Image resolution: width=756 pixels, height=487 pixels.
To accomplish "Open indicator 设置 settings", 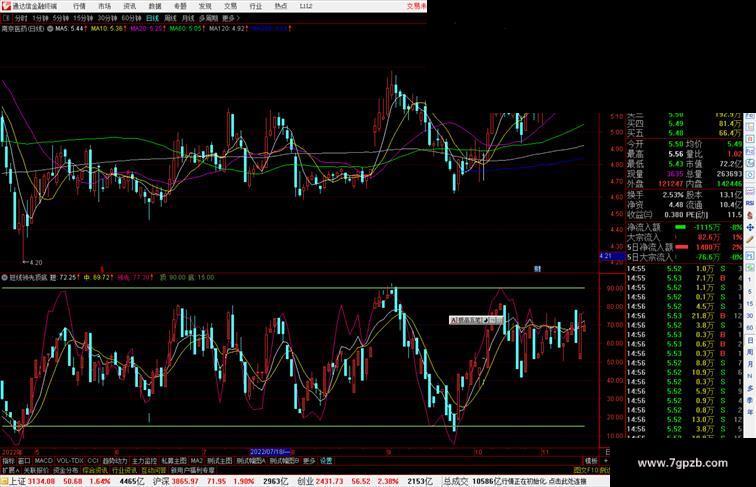I will click(326, 461).
